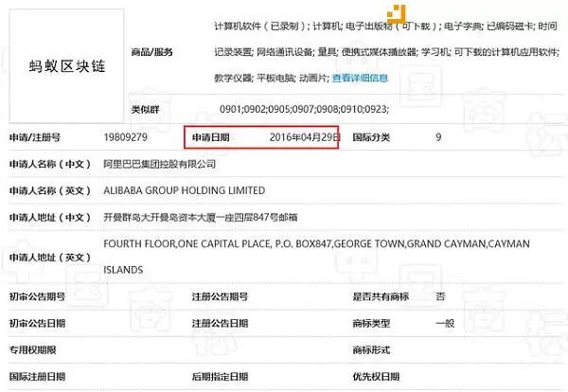Click the 申请人地址（中文） label
Screen dimensions: 568x392
point(50,218)
